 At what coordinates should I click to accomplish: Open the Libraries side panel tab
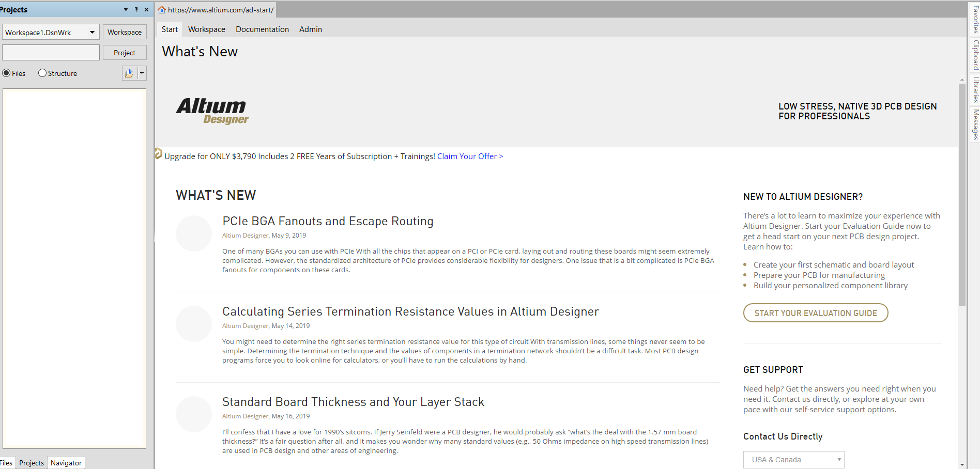pos(975,89)
